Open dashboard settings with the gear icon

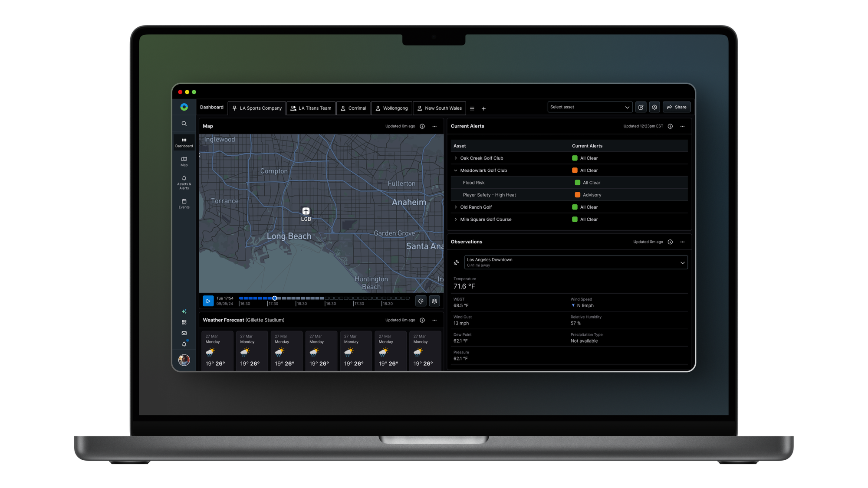pos(654,107)
